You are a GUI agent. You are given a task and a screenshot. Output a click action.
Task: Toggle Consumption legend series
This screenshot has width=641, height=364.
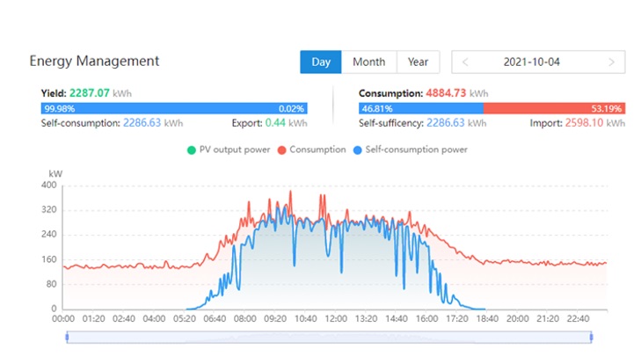(x=311, y=149)
